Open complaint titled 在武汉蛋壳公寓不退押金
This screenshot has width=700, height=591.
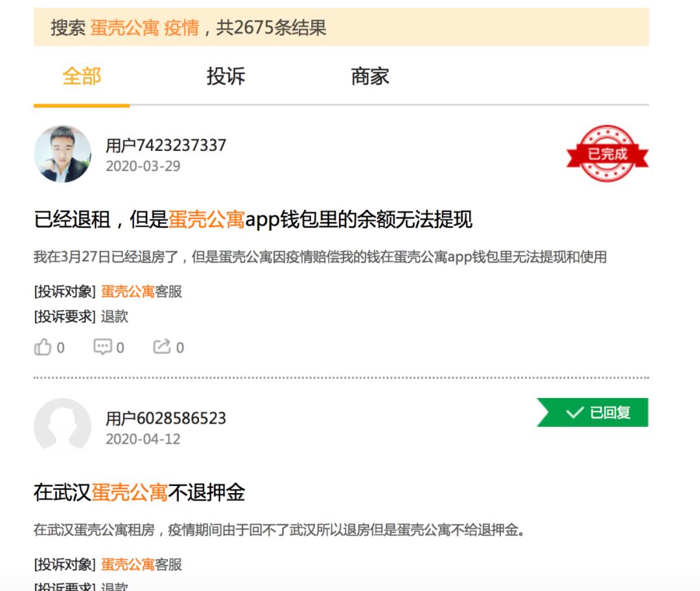(x=139, y=492)
